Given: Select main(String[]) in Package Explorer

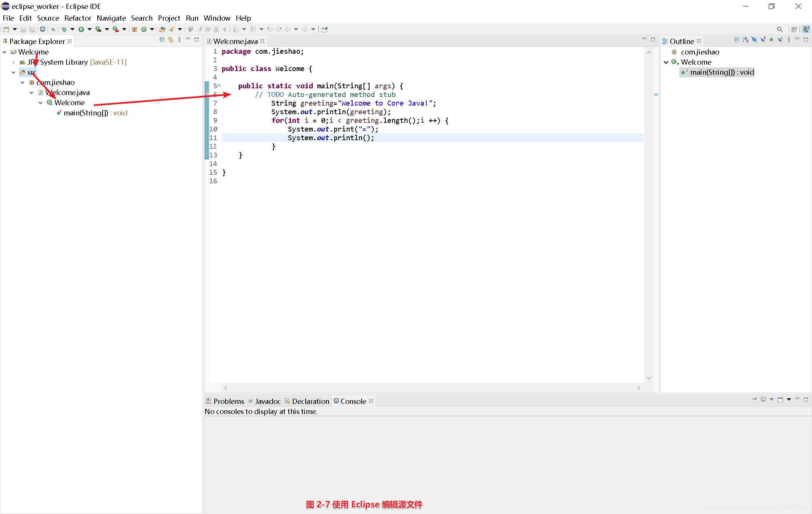Looking at the screenshot, I should point(92,113).
